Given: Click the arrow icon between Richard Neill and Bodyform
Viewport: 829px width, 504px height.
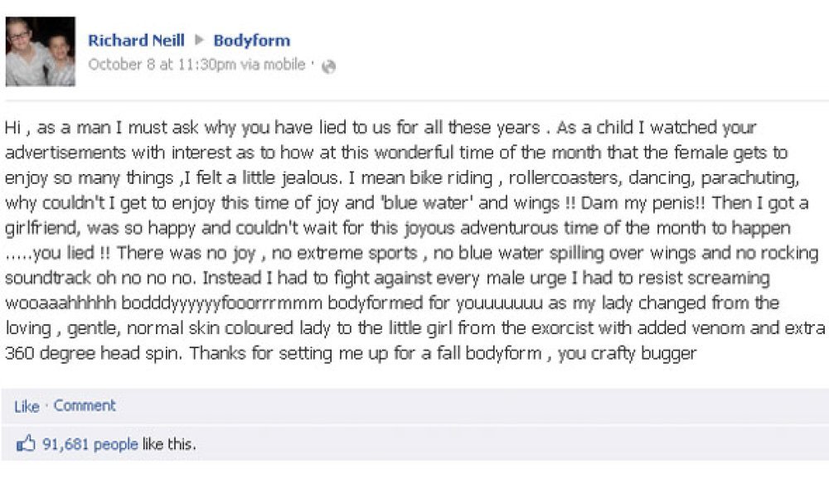Looking at the screenshot, I should coord(199,40).
